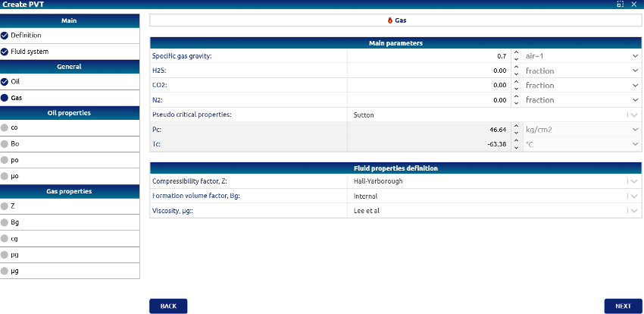Decrease the CO2 fraction stepper value

pyautogui.click(x=516, y=88)
